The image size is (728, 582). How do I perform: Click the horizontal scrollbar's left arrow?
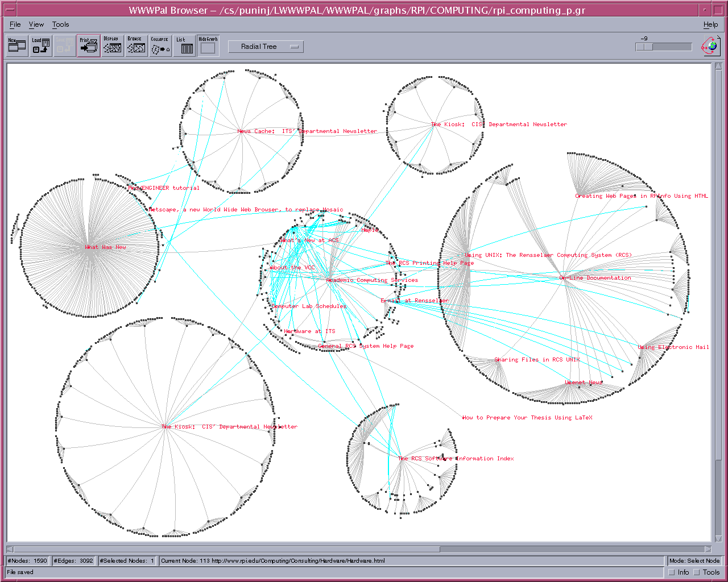pyautogui.click(x=10, y=549)
